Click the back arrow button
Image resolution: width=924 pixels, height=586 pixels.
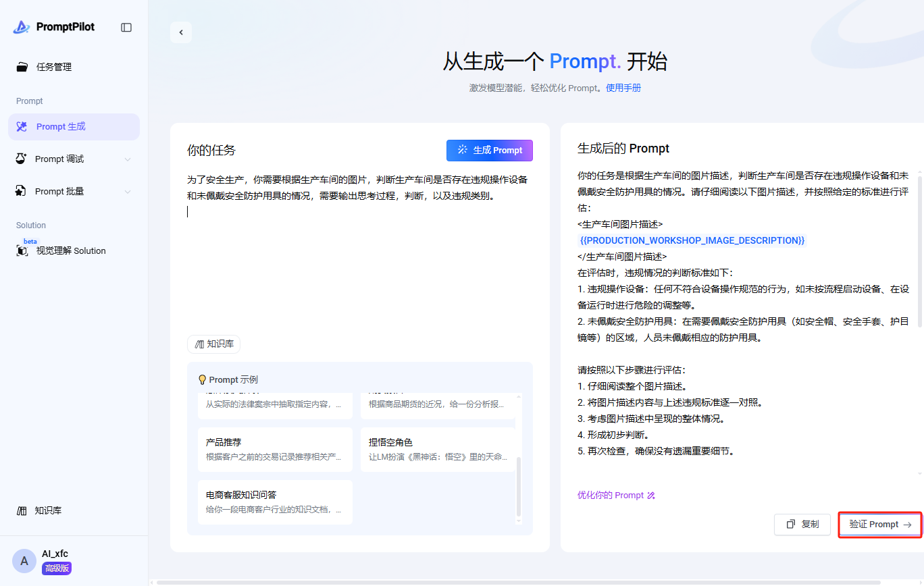(x=181, y=32)
